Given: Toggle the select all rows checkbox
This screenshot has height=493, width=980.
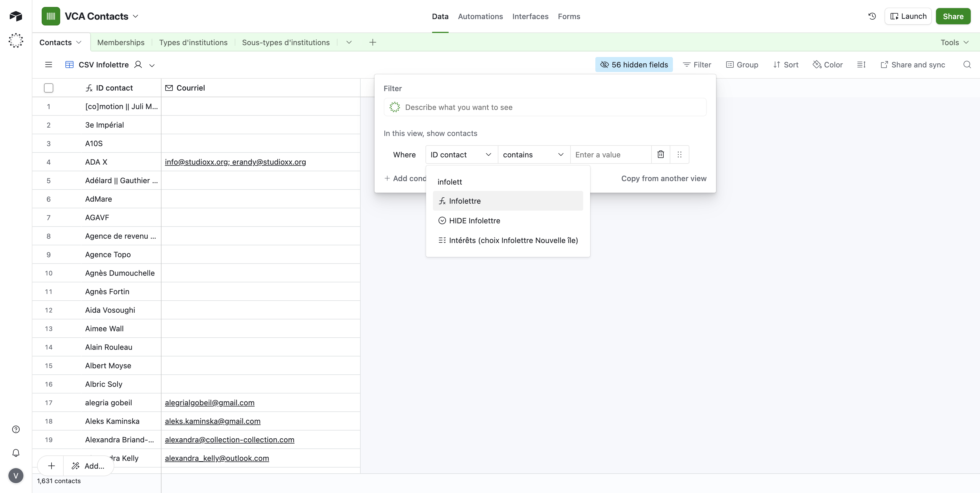Looking at the screenshot, I should click(48, 88).
